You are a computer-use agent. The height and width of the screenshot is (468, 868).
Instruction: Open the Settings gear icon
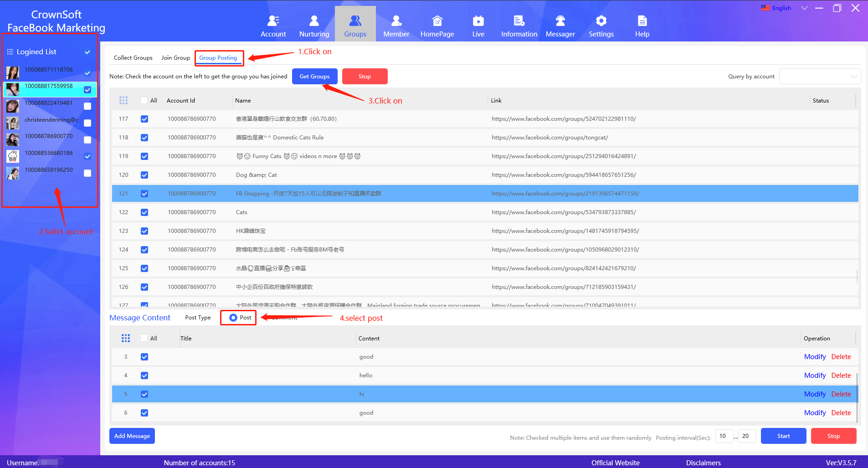(x=601, y=21)
